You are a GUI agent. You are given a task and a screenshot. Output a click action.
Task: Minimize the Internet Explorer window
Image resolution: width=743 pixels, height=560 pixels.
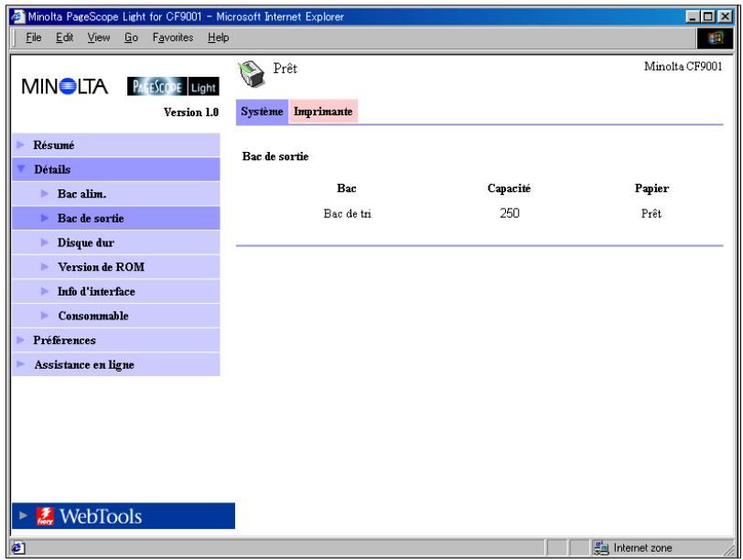[693, 16]
